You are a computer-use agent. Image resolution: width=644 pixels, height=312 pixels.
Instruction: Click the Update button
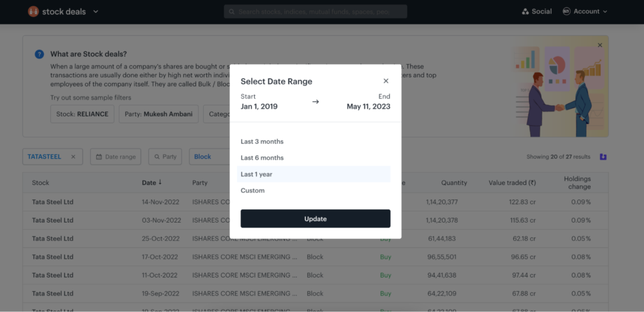click(316, 218)
